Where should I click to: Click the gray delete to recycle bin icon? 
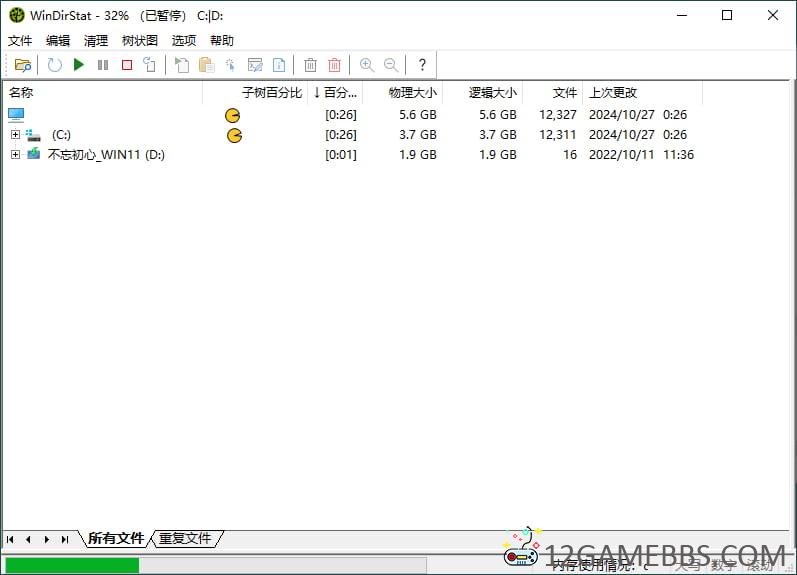click(x=311, y=65)
